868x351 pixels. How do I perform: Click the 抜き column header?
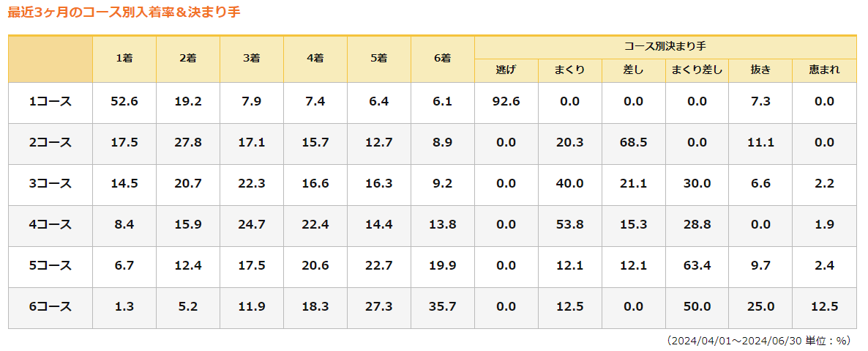[760, 70]
